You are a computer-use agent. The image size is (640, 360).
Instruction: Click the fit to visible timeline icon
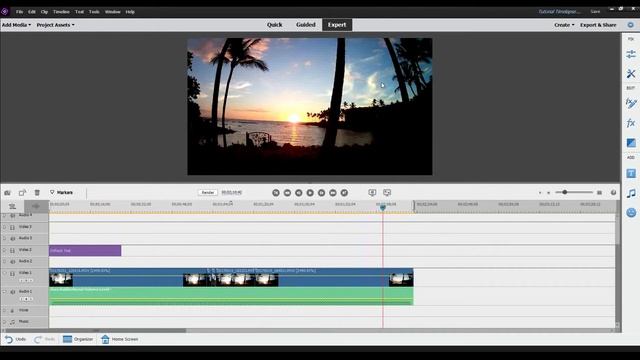click(x=599, y=193)
